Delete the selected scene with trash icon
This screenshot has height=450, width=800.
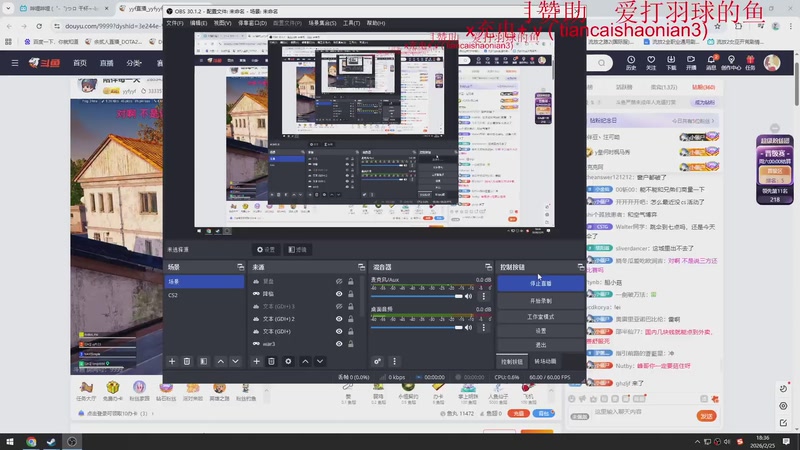[187, 361]
